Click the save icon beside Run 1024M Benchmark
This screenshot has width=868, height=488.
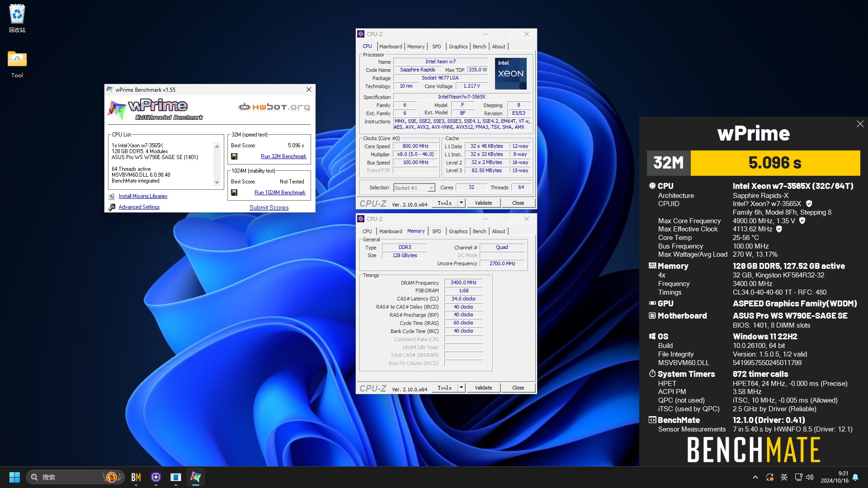tap(234, 192)
